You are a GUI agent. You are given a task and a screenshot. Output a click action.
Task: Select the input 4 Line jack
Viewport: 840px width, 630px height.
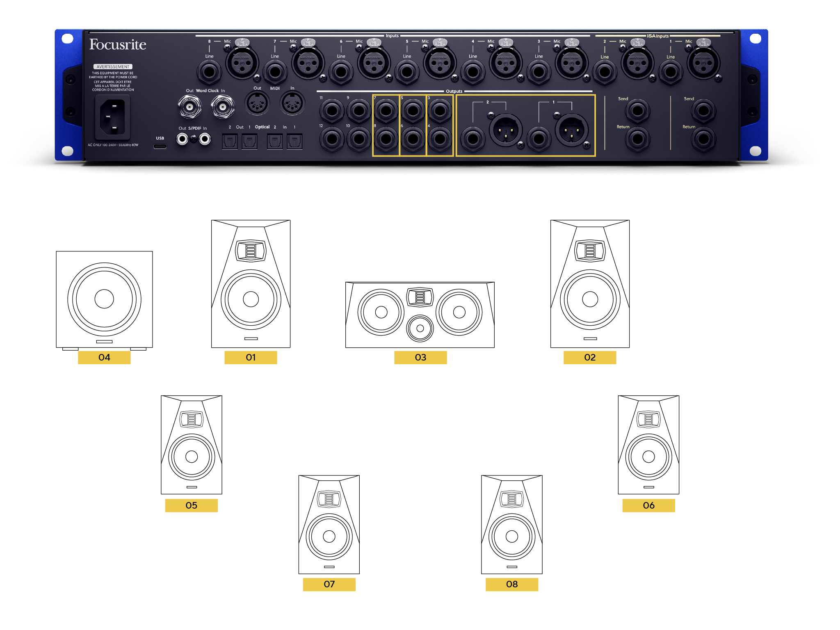click(473, 72)
